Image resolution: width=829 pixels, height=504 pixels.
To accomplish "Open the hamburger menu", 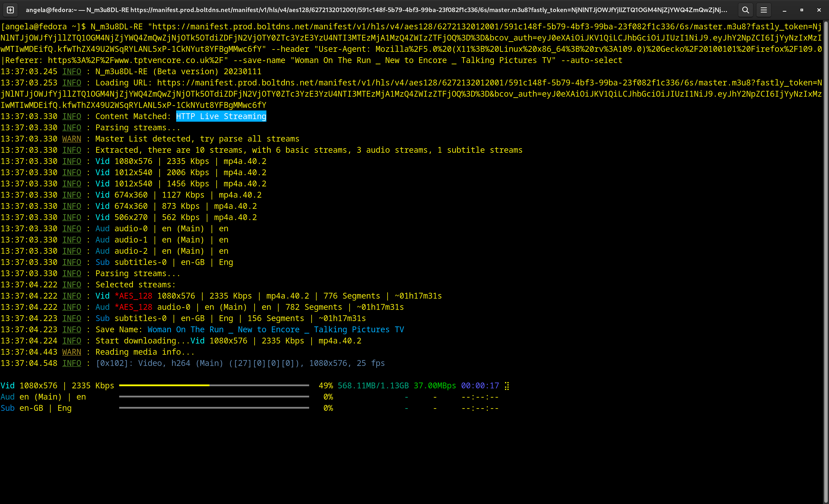I will pos(764,10).
